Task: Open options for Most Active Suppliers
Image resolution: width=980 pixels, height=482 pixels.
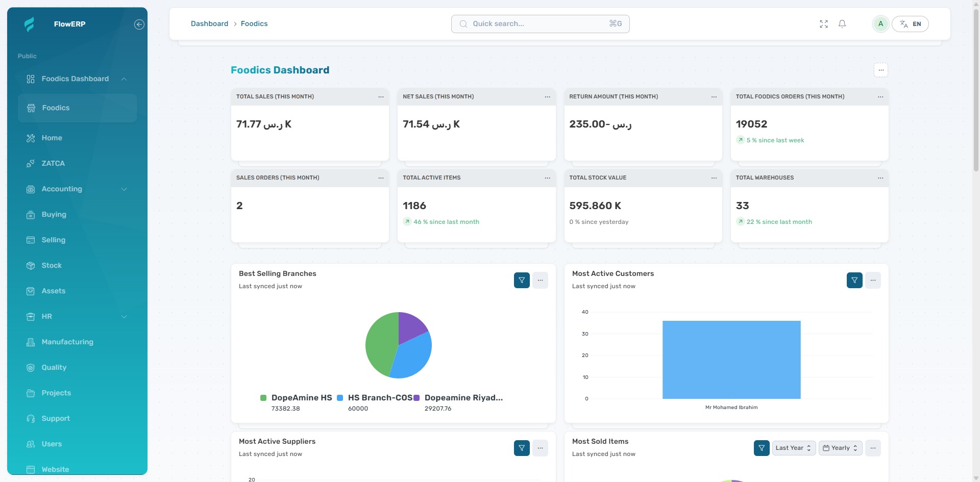Action: click(540, 448)
